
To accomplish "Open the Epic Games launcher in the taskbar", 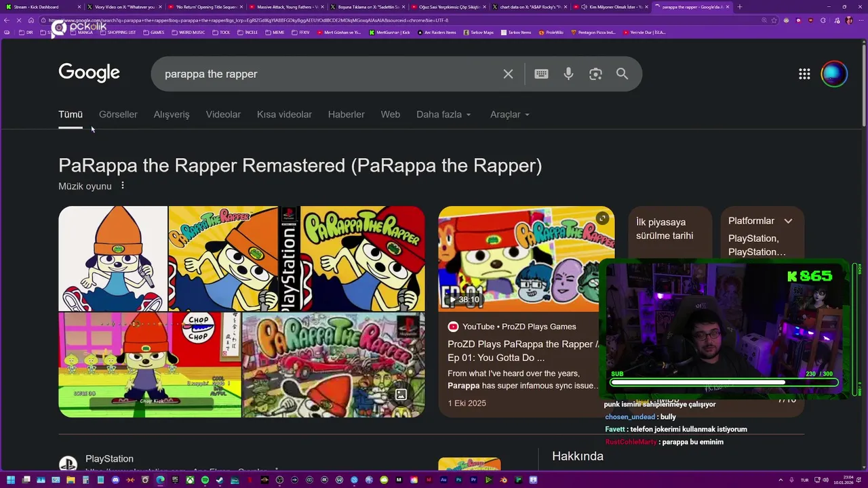I will point(175,480).
